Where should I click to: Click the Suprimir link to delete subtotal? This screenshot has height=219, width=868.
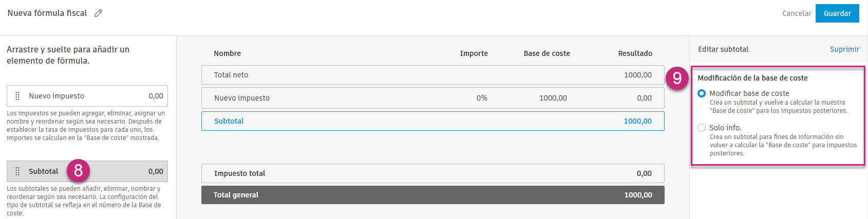(844, 49)
